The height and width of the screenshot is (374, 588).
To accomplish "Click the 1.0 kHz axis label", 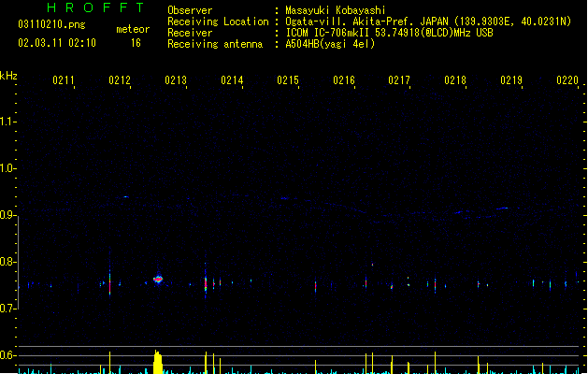I will tap(7, 168).
